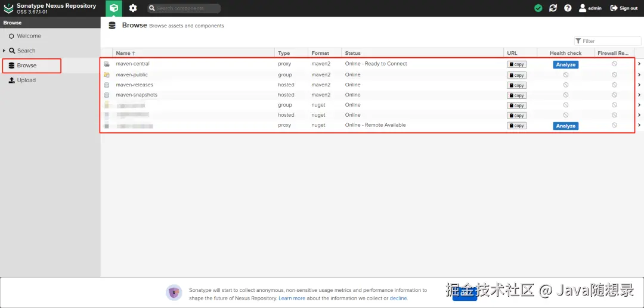Click the maven-releases health check unavailable icon
Viewport: 644px width, 308px height.
coord(565,85)
